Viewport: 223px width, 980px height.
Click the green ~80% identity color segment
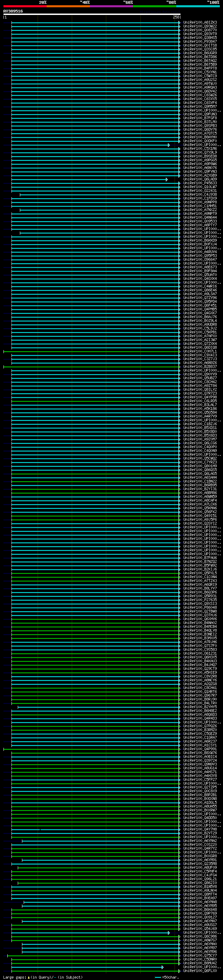click(154, 7)
